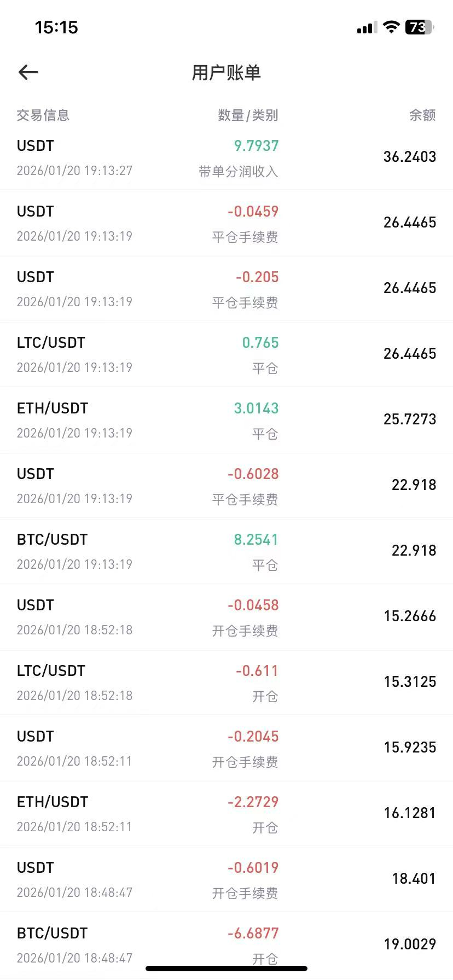Select the -0.6028 close fee record
453x980 pixels.
tap(226, 486)
